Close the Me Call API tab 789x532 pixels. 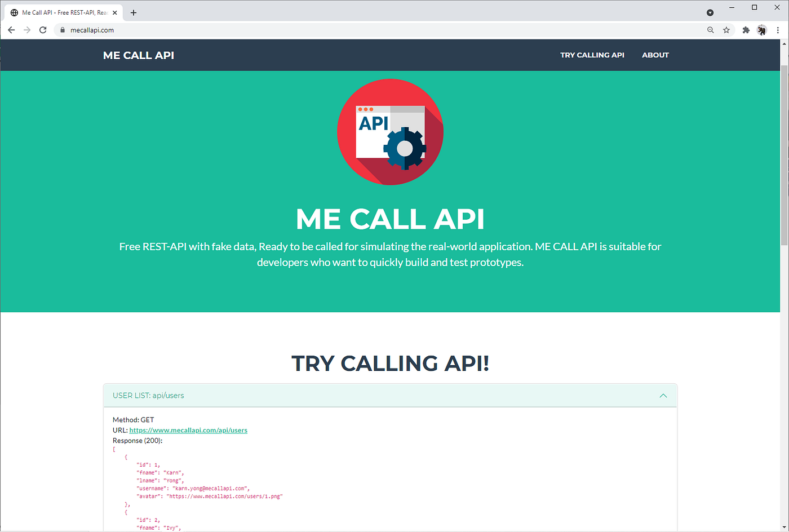115,12
